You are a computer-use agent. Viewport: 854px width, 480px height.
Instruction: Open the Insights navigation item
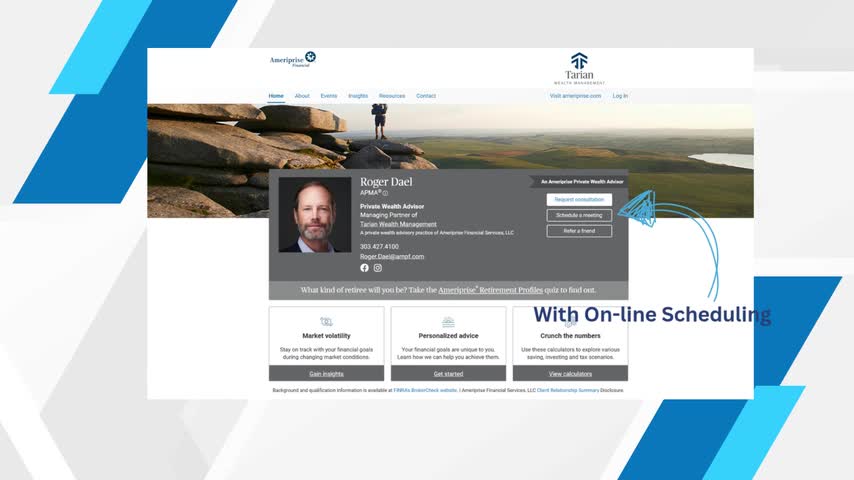click(358, 96)
